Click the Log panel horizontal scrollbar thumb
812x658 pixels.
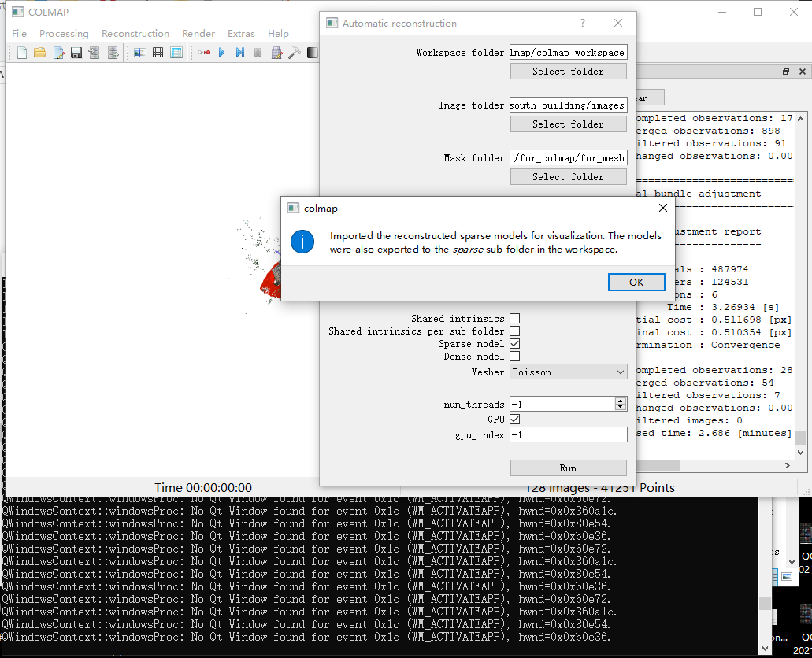point(658,466)
